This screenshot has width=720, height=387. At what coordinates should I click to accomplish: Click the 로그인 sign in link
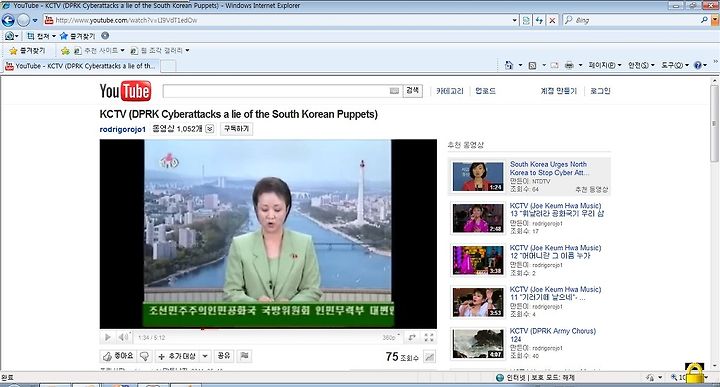[x=600, y=91]
